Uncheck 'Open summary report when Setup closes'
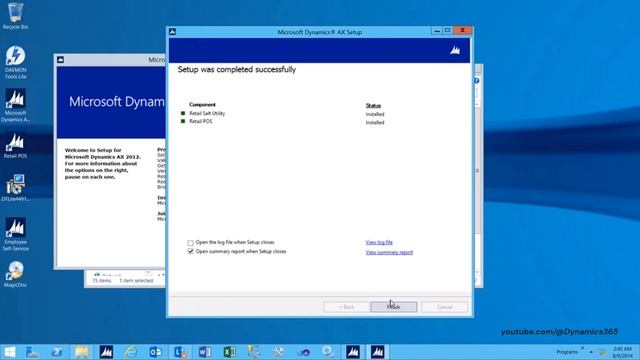 click(191, 252)
